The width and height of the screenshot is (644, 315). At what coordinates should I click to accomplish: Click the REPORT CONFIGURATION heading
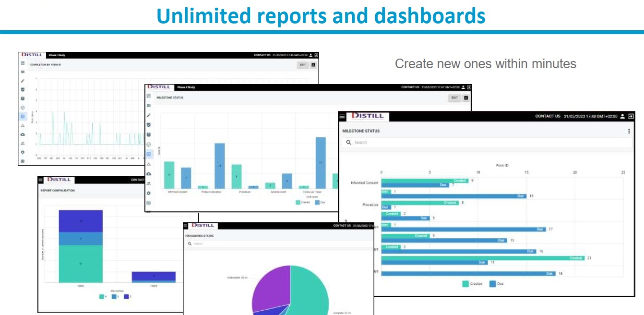pyautogui.click(x=58, y=191)
